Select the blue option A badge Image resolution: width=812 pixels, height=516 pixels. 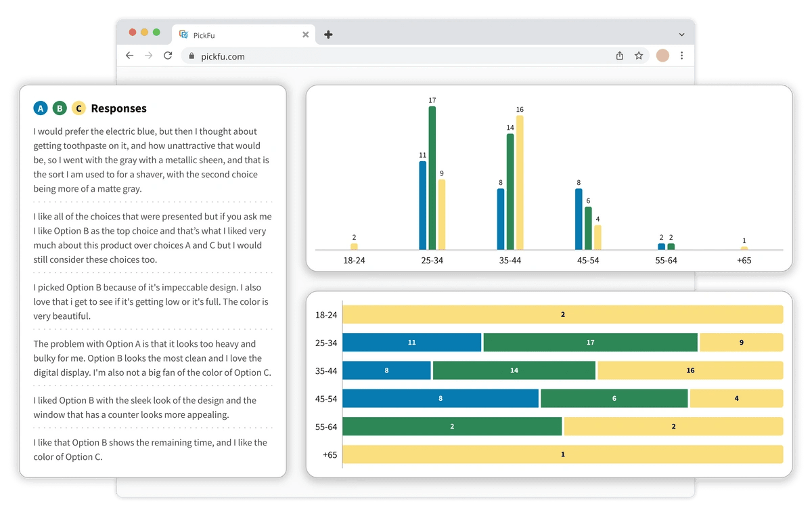[x=41, y=108]
